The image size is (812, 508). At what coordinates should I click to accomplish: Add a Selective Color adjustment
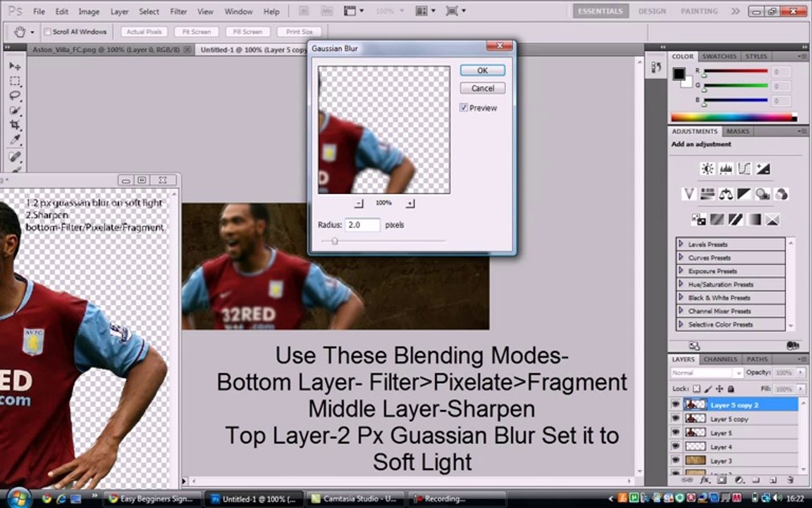click(772, 220)
